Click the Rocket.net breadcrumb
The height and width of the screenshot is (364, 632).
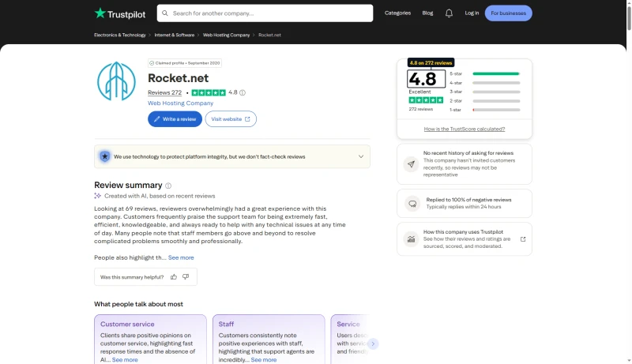(x=269, y=35)
